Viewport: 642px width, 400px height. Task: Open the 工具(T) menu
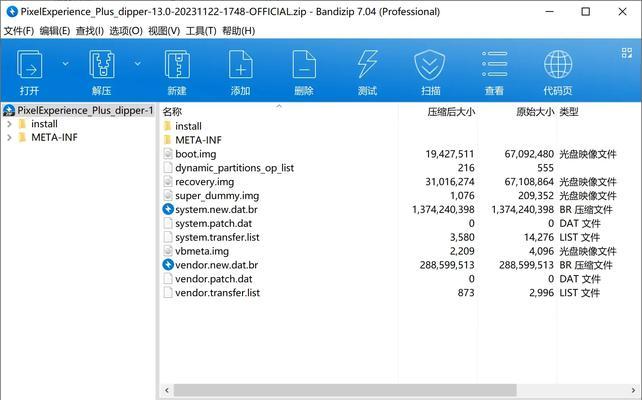201,31
